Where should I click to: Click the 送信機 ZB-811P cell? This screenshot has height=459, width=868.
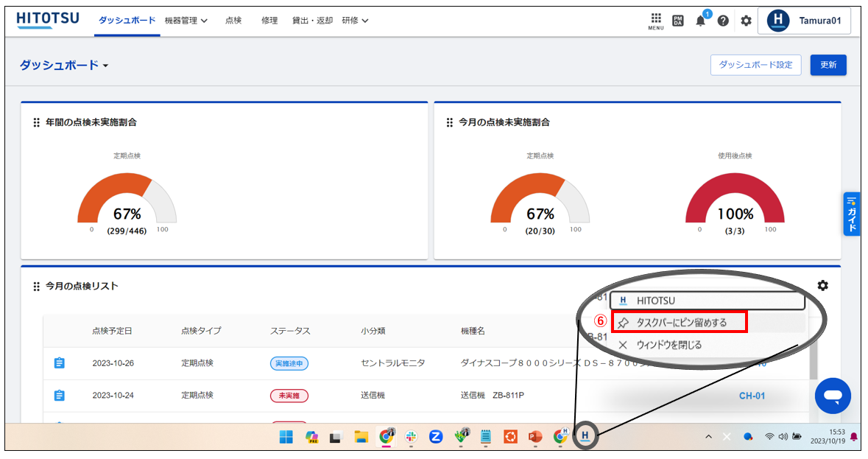coord(492,396)
